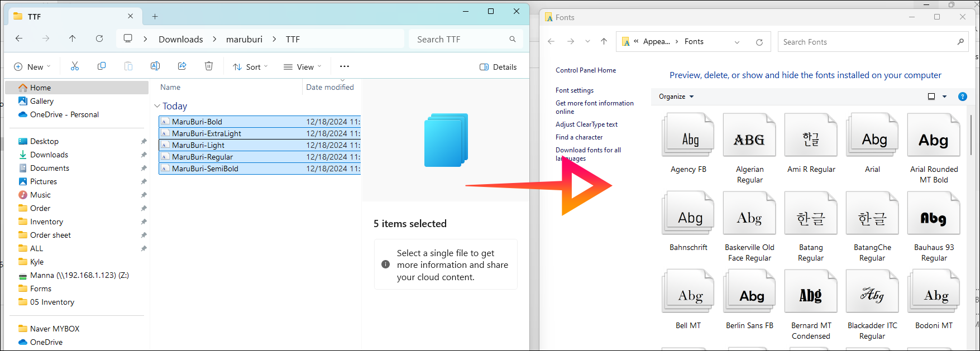
Task: Click the Find a character link
Action: pyautogui.click(x=579, y=137)
